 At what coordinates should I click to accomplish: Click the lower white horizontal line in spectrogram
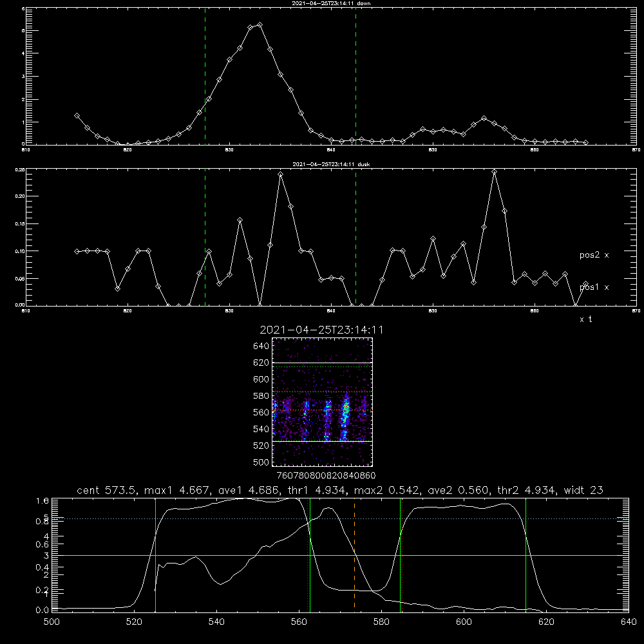pyautogui.click(x=322, y=442)
